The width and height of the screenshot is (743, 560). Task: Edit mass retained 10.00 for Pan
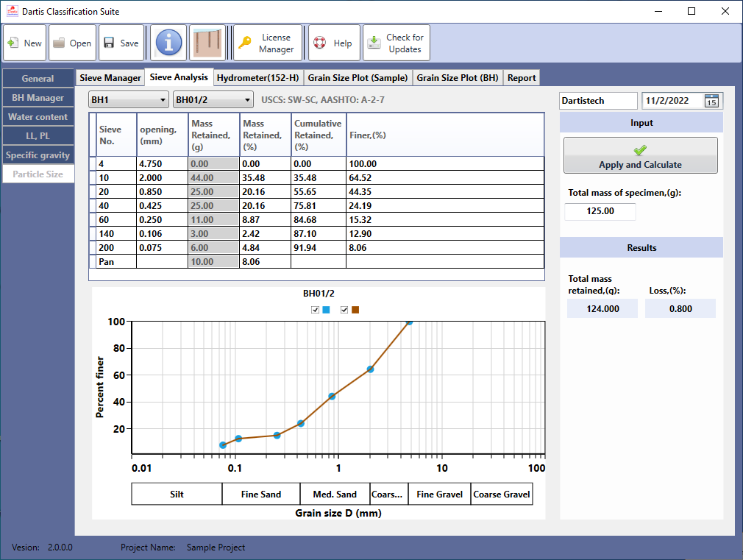point(214,262)
